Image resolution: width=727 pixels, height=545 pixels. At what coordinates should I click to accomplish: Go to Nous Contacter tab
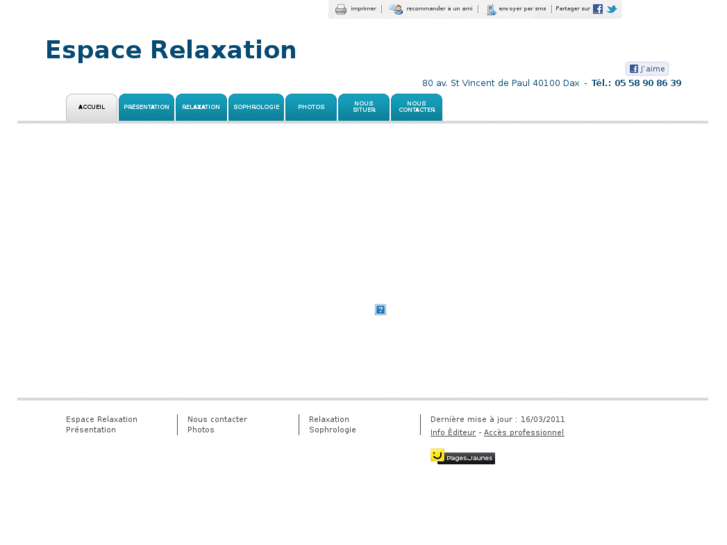417,107
